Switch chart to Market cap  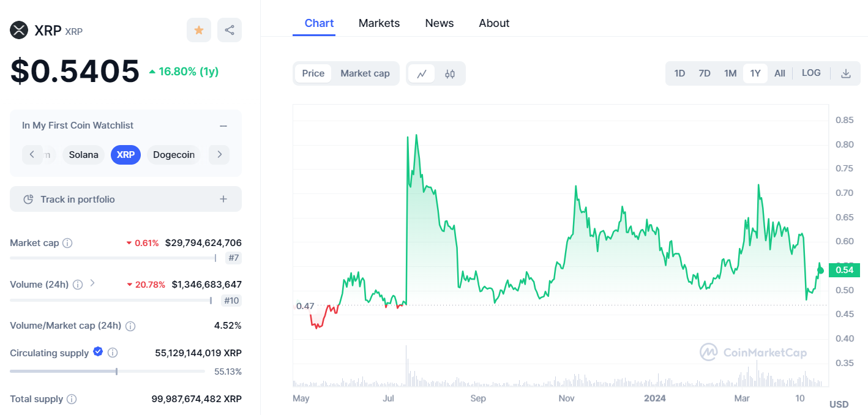click(365, 73)
